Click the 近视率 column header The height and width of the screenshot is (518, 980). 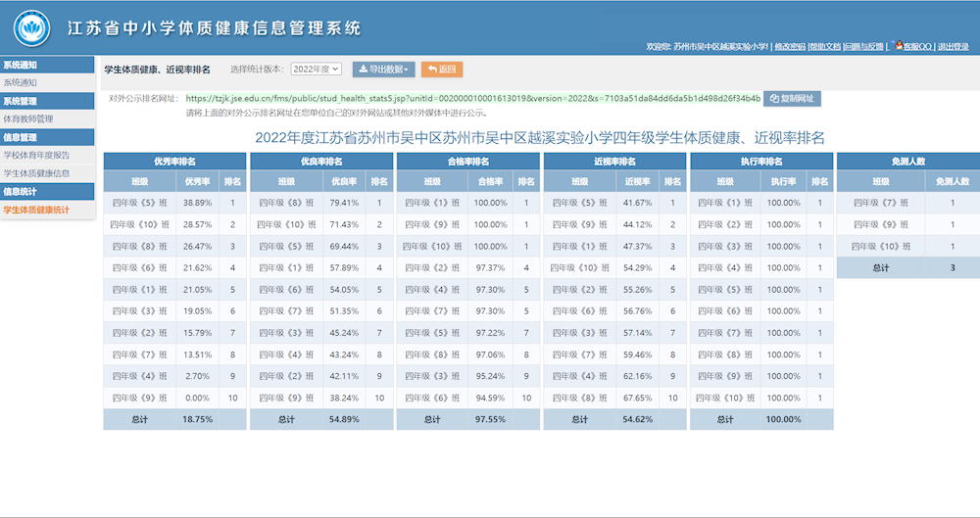click(x=638, y=181)
